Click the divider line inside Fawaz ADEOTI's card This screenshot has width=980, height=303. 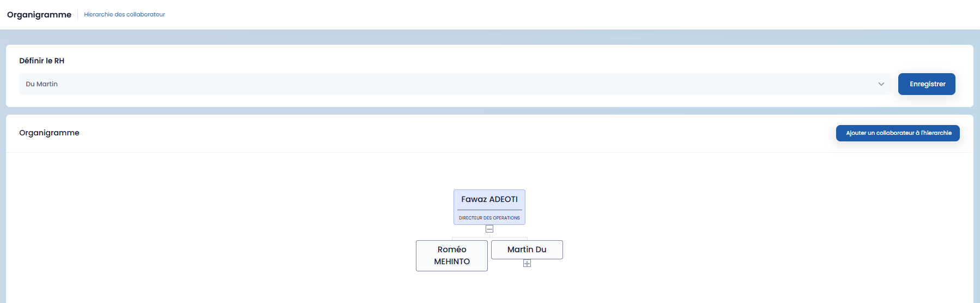point(489,210)
